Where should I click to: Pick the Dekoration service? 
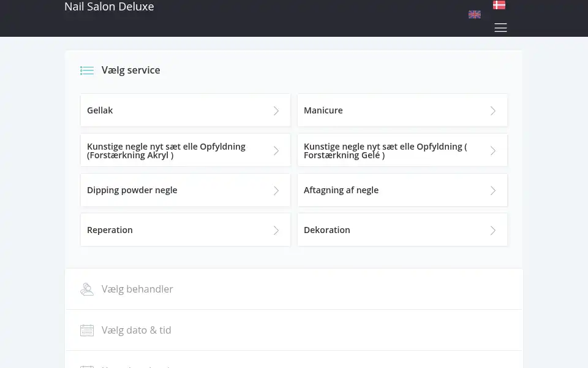click(402, 230)
